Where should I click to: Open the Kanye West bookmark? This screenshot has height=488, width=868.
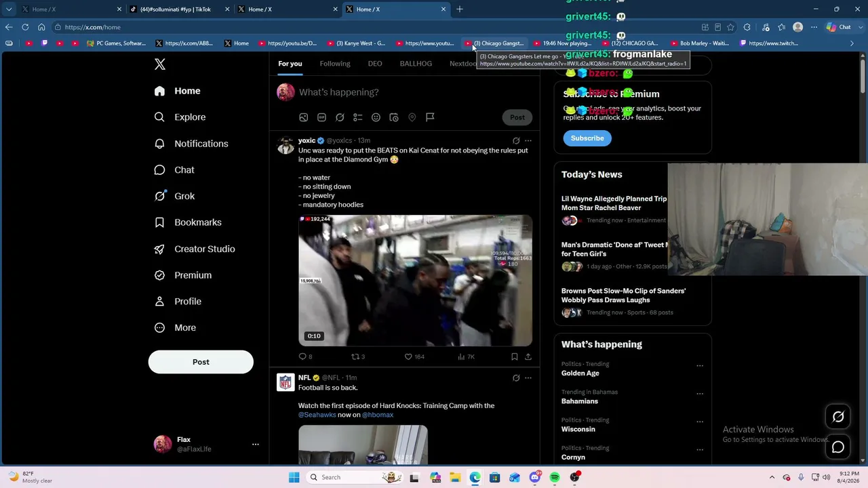click(357, 43)
